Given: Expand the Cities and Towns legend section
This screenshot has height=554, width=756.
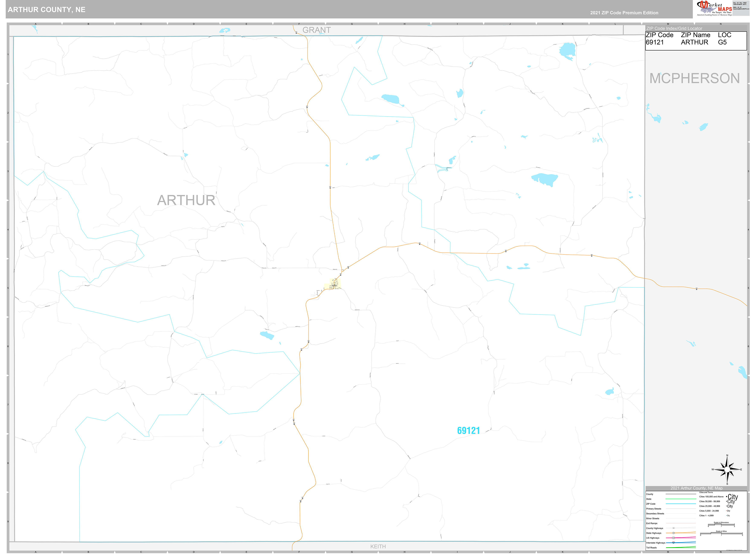Looking at the screenshot, I should [x=706, y=492].
